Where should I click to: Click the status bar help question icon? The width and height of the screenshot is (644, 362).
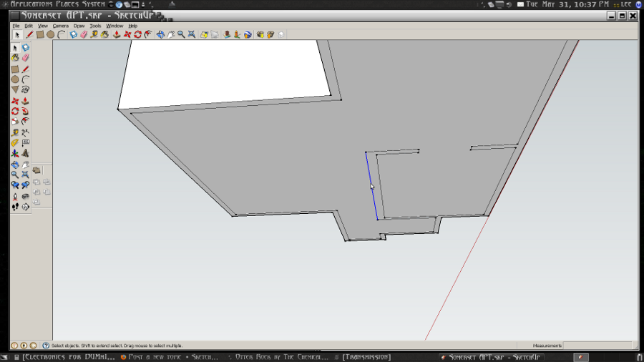click(46, 346)
